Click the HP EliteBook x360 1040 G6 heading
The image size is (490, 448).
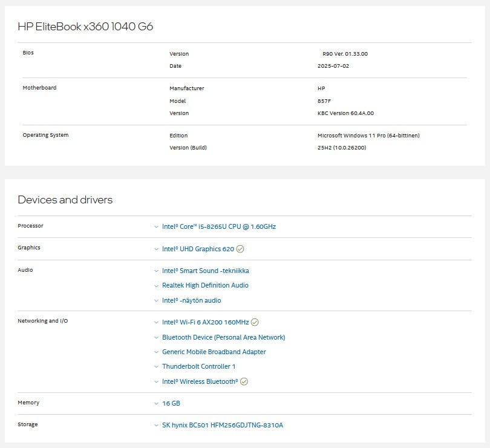click(90, 27)
